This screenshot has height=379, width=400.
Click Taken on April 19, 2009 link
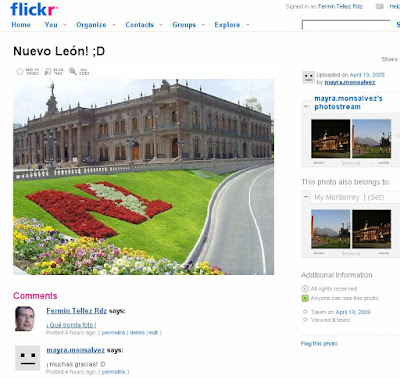point(353,312)
